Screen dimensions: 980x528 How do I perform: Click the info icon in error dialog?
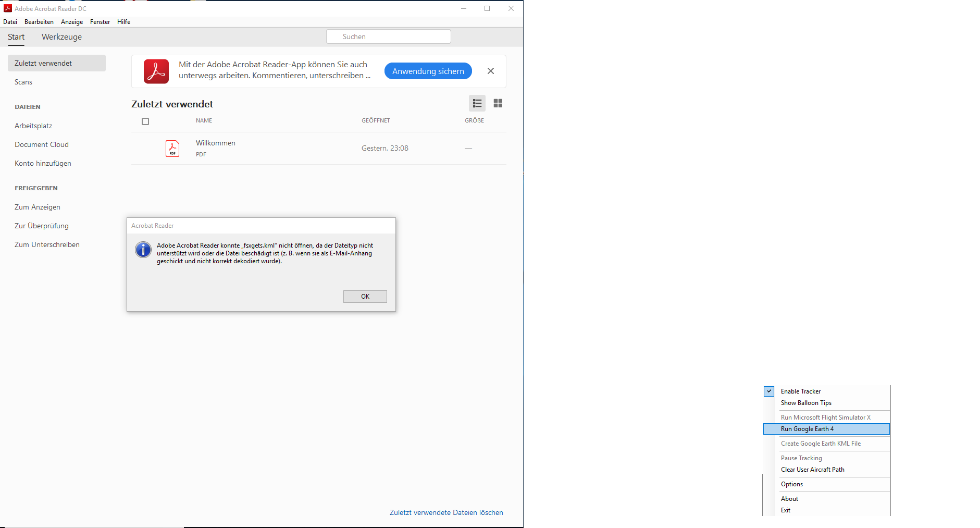143,250
